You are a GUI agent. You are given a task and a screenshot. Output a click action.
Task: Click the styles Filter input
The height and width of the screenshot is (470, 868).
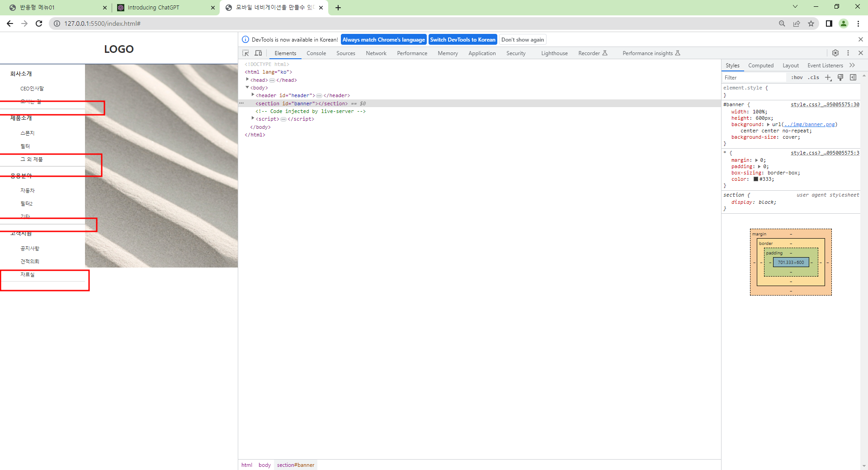[754, 77]
